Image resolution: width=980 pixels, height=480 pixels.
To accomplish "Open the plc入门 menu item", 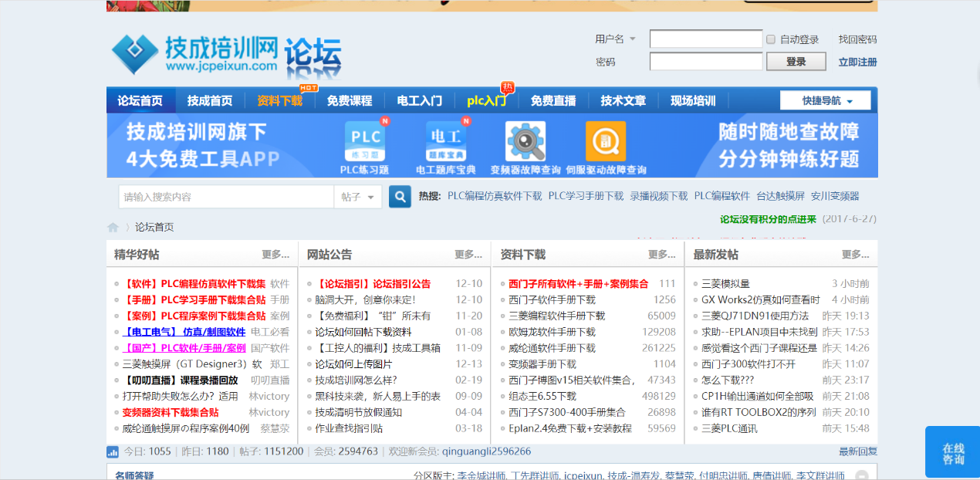I will click(x=486, y=100).
